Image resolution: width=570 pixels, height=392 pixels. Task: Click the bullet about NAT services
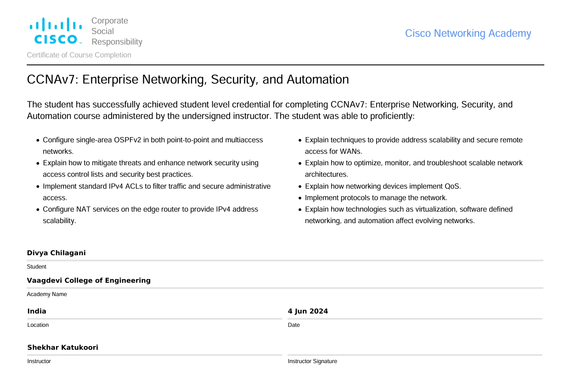coord(150,215)
